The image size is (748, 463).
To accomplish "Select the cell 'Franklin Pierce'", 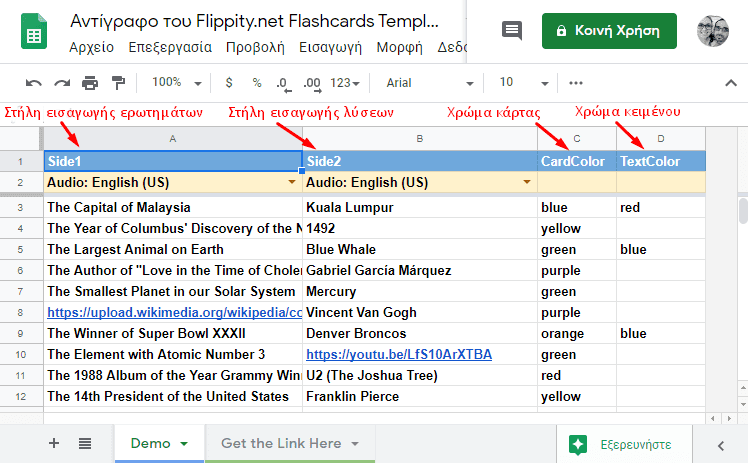I will (420, 396).
